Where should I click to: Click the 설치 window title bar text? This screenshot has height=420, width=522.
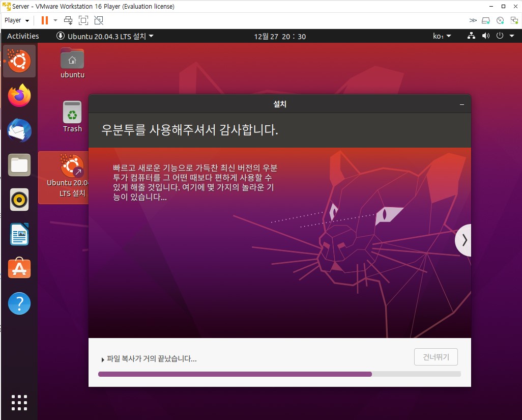[280, 104]
